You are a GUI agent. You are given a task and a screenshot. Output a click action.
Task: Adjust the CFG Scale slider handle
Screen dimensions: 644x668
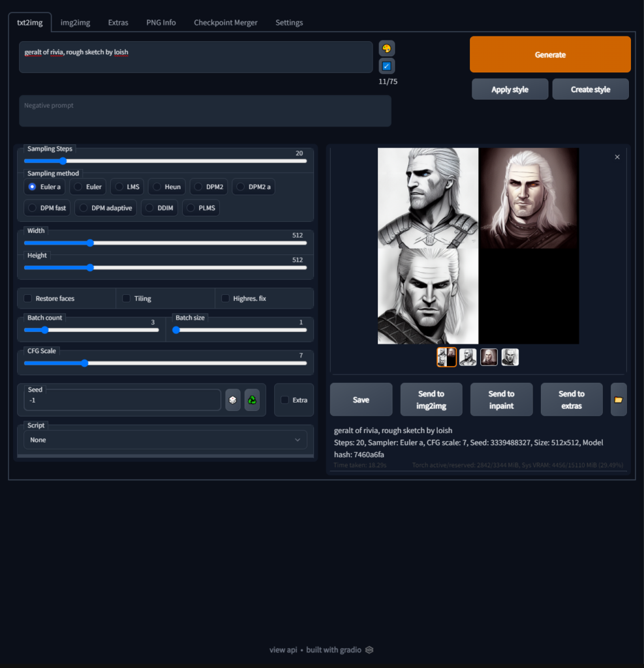pos(84,363)
